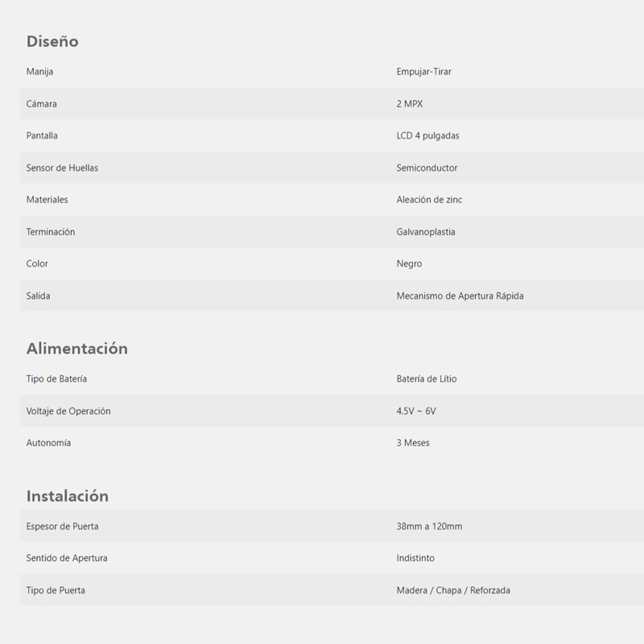Select the Manija row label

(x=39, y=72)
